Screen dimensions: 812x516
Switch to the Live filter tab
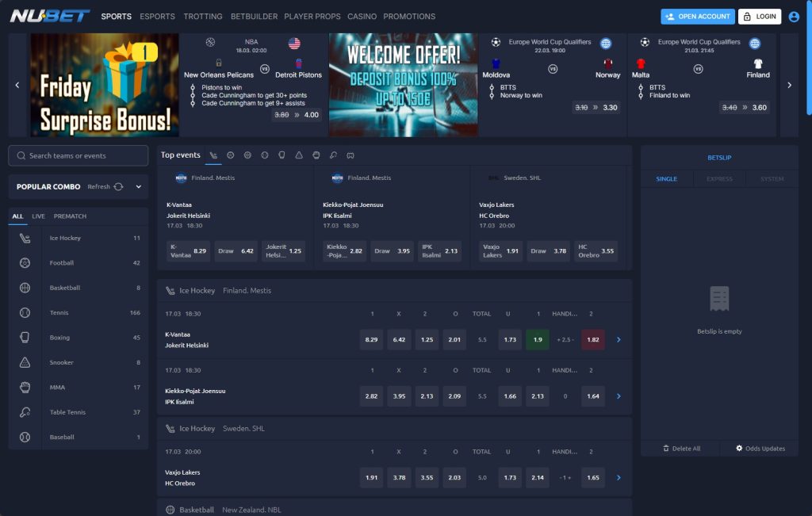coord(38,216)
